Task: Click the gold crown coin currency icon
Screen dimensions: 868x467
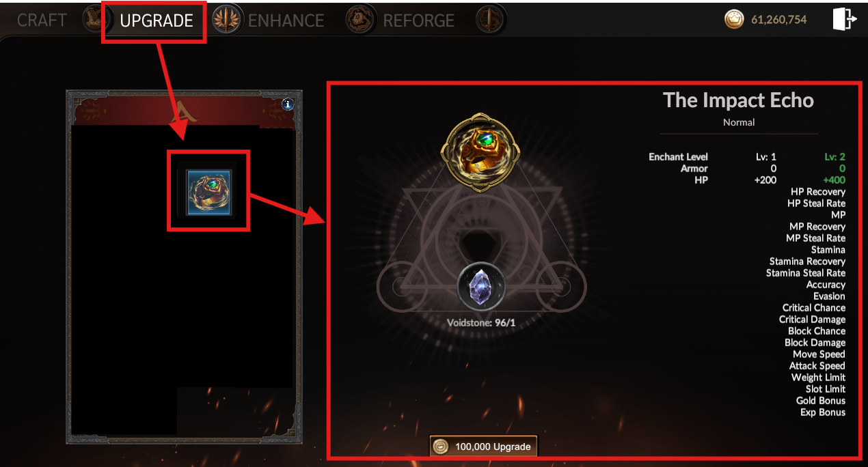Action: [x=733, y=20]
